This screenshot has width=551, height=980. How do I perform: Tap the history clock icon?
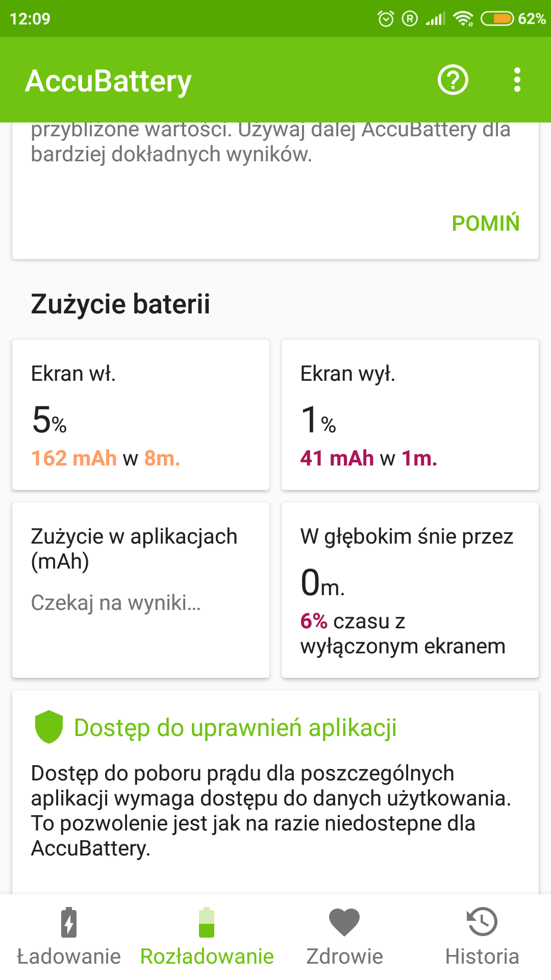(x=482, y=922)
